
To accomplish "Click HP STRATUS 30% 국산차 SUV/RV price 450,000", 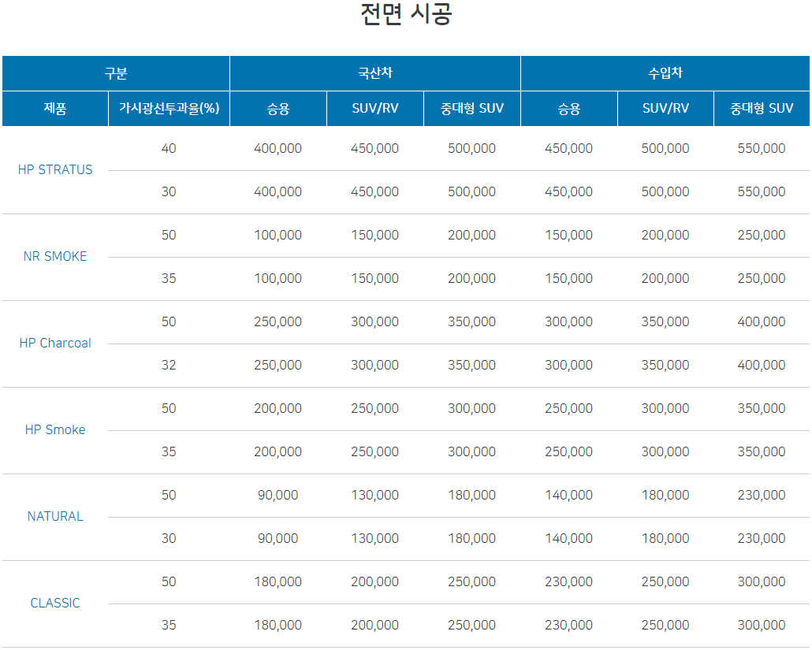I will click(375, 192).
